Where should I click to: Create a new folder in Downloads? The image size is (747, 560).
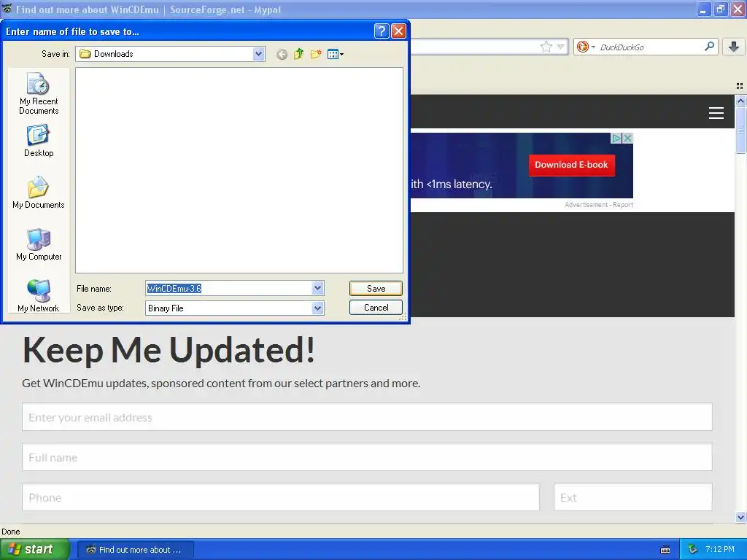click(316, 54)
